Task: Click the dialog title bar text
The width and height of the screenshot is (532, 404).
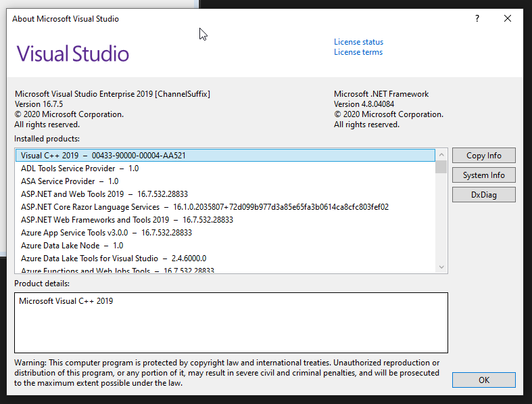Action: point(66,19)
